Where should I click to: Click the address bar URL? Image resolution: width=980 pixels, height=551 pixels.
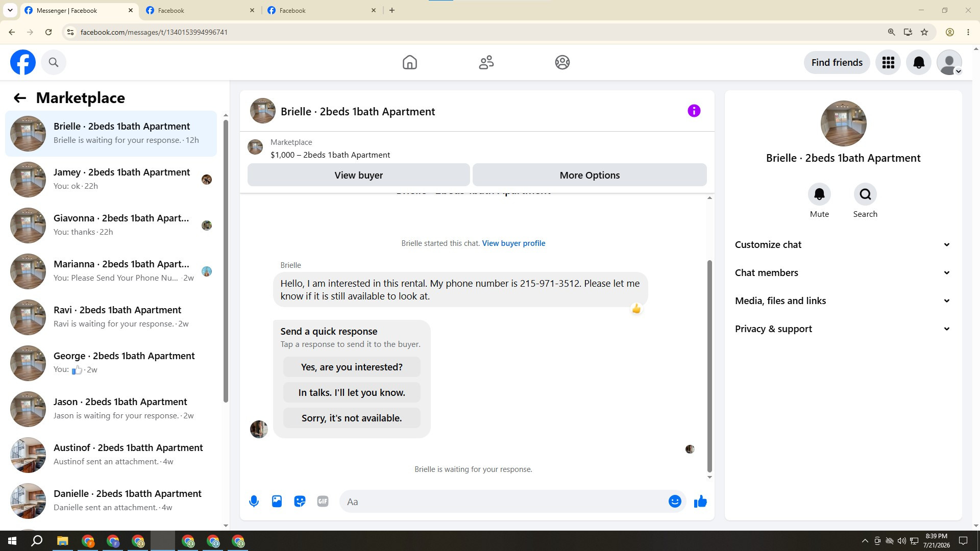point(154,32)
